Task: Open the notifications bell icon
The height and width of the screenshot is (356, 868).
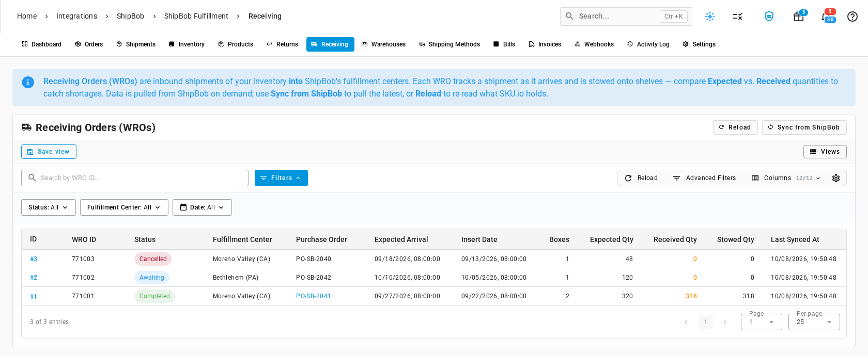Action: click(826, 17)
